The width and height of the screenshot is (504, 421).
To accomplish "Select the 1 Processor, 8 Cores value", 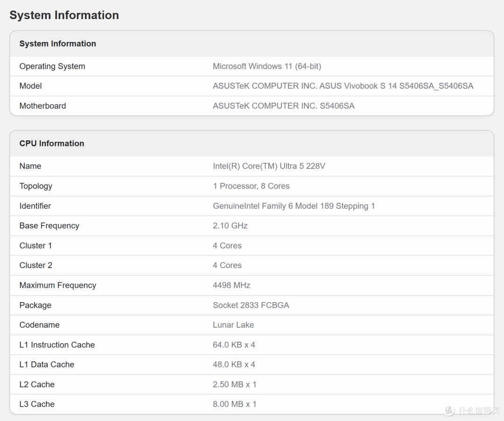I will [x=251, y=186].
